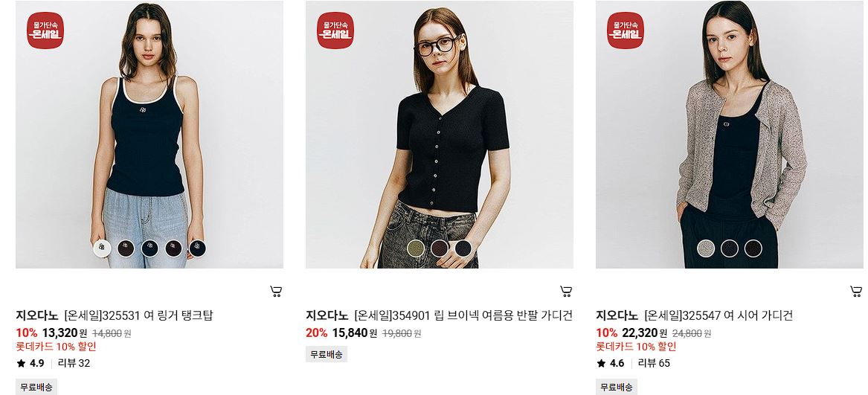Add the 링거 탱크탑 to cart
868x395 pixels.
[x=276, y=292]
